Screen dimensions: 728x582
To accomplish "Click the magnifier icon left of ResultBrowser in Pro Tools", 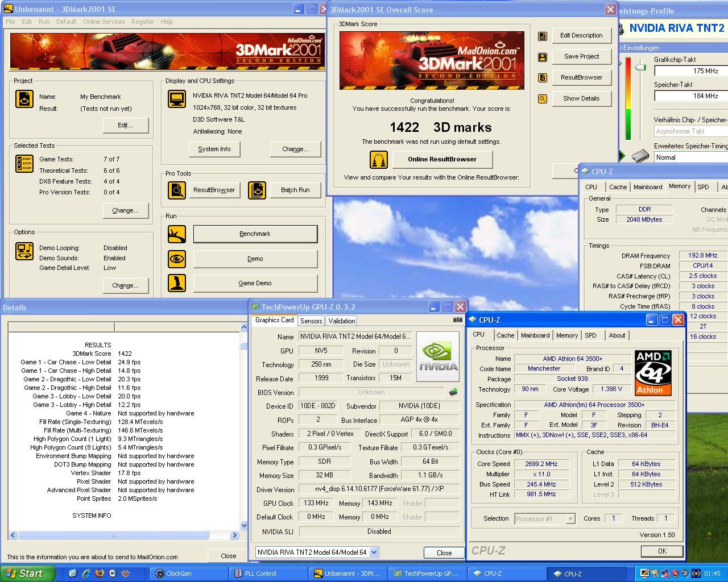I will (177, 190).
